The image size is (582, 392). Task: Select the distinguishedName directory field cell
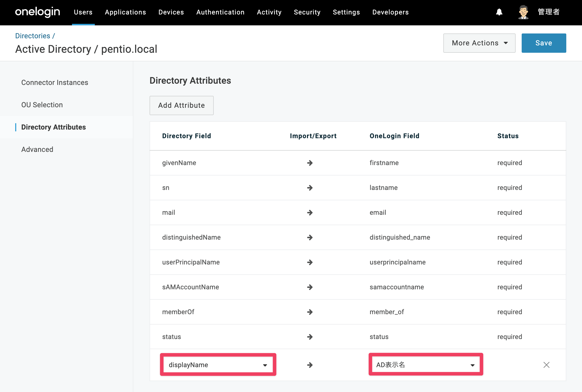(191, 237)
